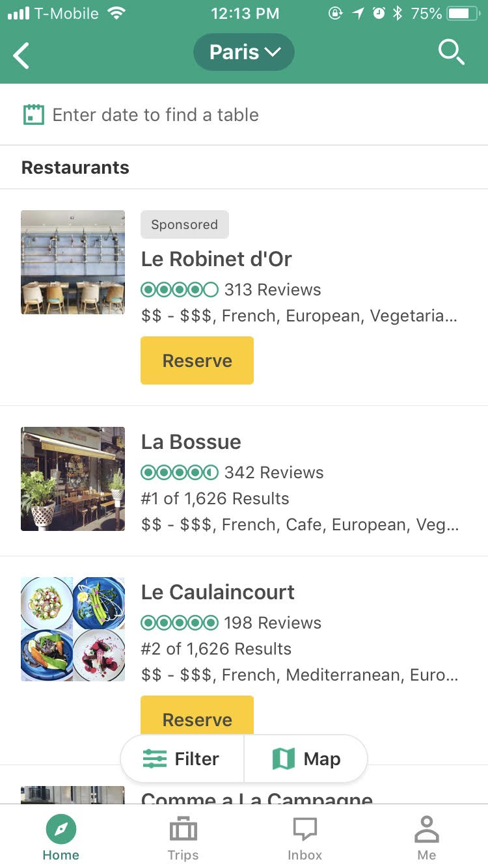The height and width of the screenshot is (868, 488).
Task: Reserve a table at Le Robinet d'Or
Action: 197,360
